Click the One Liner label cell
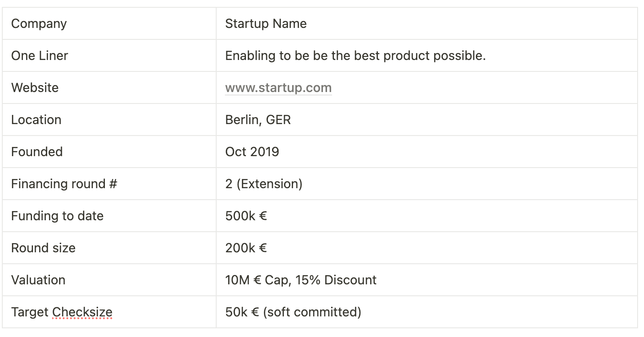 click(109, 55)
